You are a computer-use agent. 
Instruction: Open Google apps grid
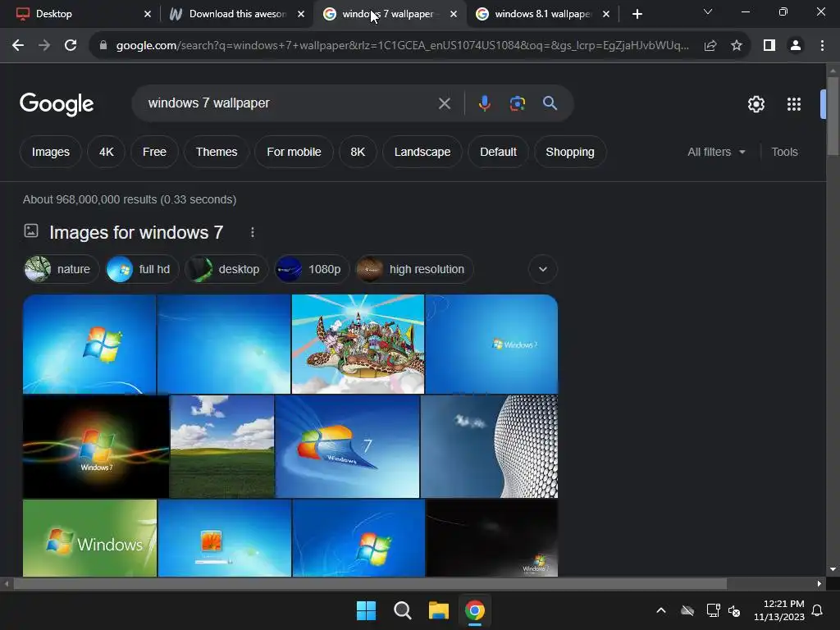click(x=794, y=104)
